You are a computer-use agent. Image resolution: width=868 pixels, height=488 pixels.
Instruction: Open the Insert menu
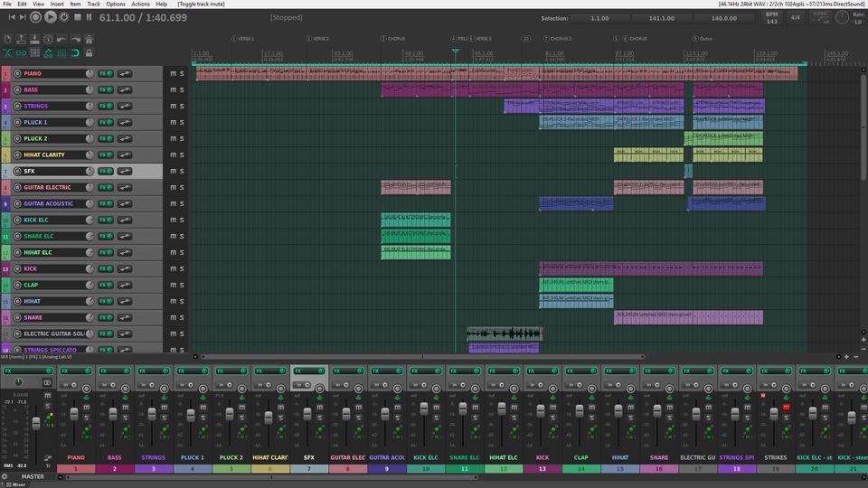coord(57,4)
